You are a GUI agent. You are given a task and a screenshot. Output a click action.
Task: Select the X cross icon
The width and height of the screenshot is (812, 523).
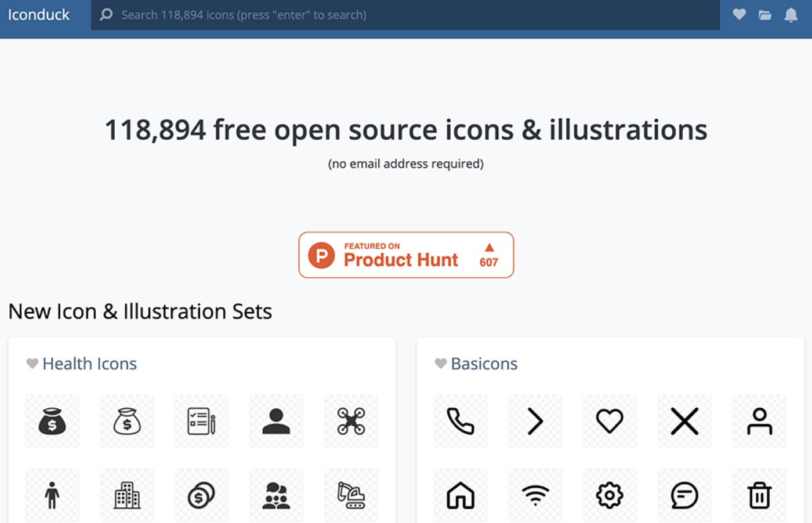684,421
